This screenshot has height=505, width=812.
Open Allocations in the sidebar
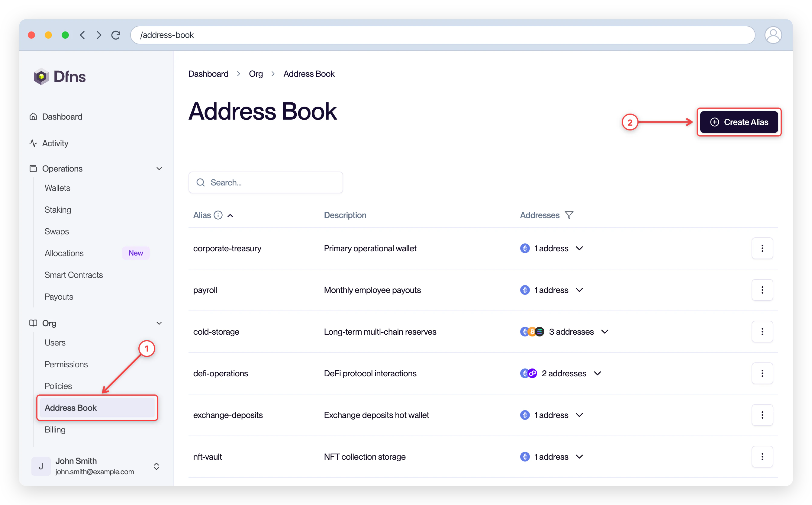point(64,253)
